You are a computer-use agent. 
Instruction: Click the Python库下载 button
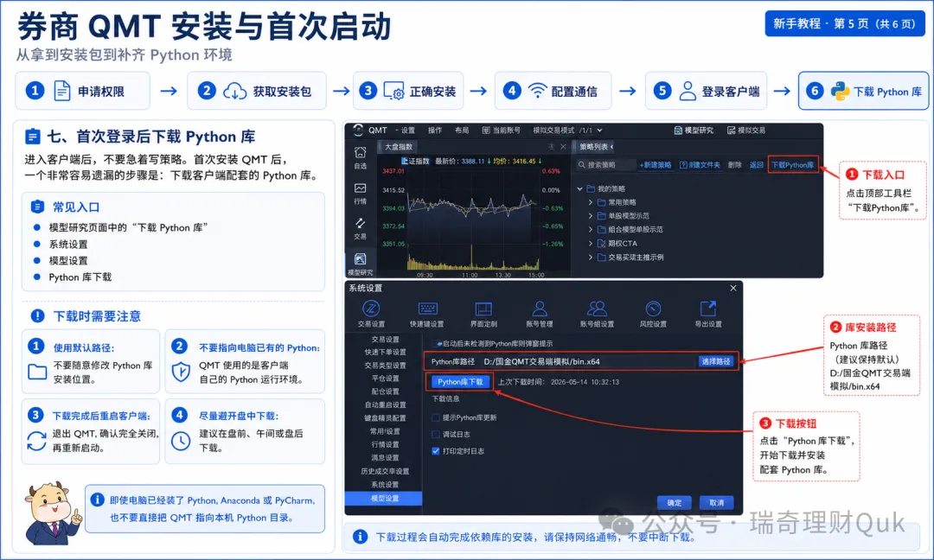[460, 382]
